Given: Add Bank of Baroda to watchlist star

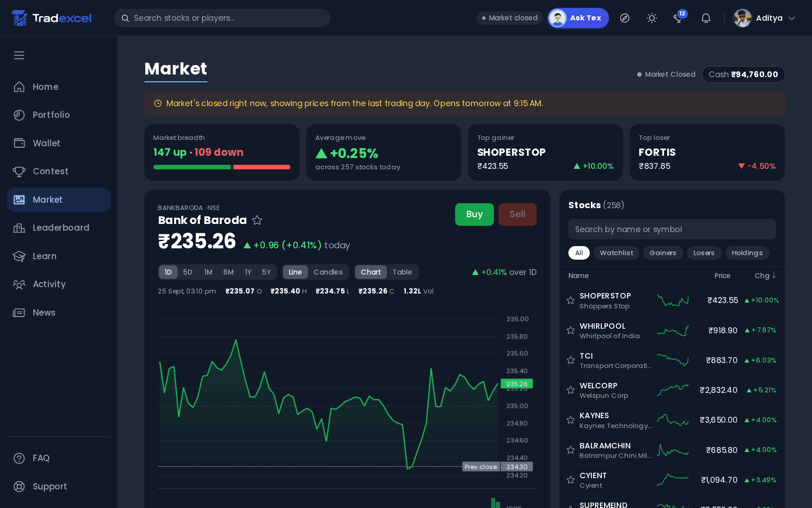Looking at the screenshot, I should click(257, 220).
